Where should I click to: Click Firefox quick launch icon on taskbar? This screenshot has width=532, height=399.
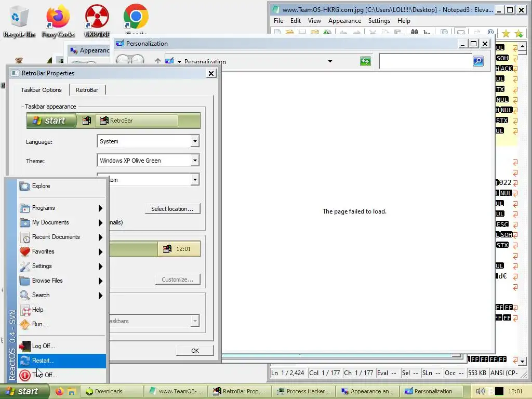(x=59, y=391)
